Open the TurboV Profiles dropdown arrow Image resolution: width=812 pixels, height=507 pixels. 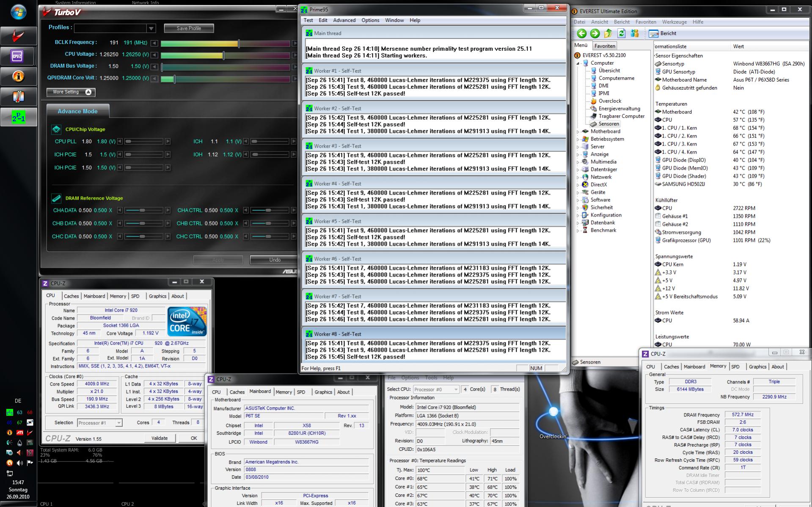click(x=151, y=28)
